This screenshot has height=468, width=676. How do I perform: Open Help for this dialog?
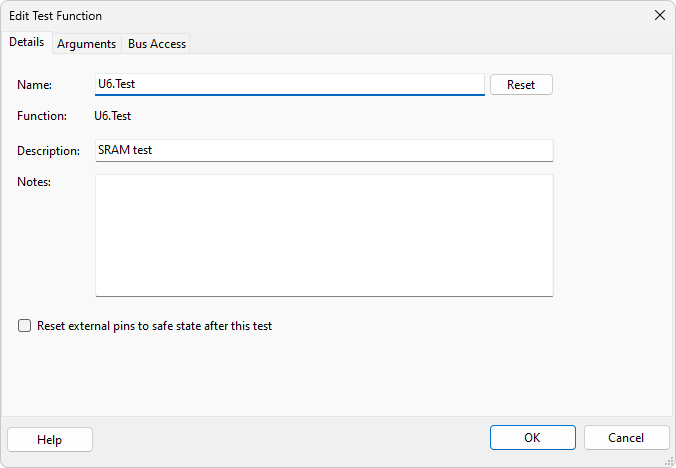pos(50,439)
